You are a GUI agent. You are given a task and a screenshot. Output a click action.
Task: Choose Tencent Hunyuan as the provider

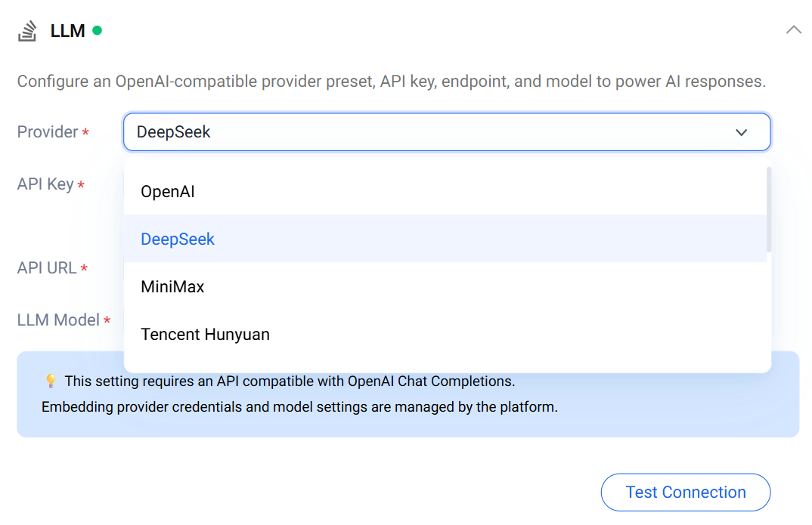click(x=445, y=334)
